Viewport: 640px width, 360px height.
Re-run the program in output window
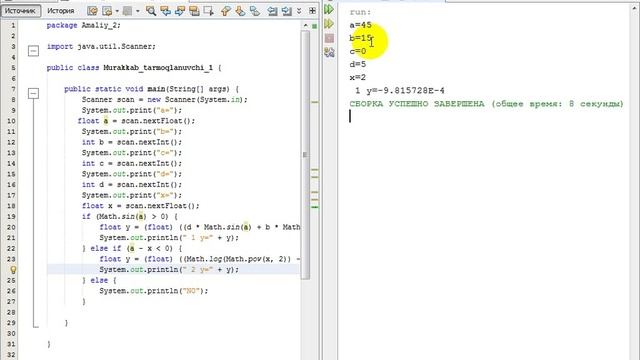pos(329,9)
